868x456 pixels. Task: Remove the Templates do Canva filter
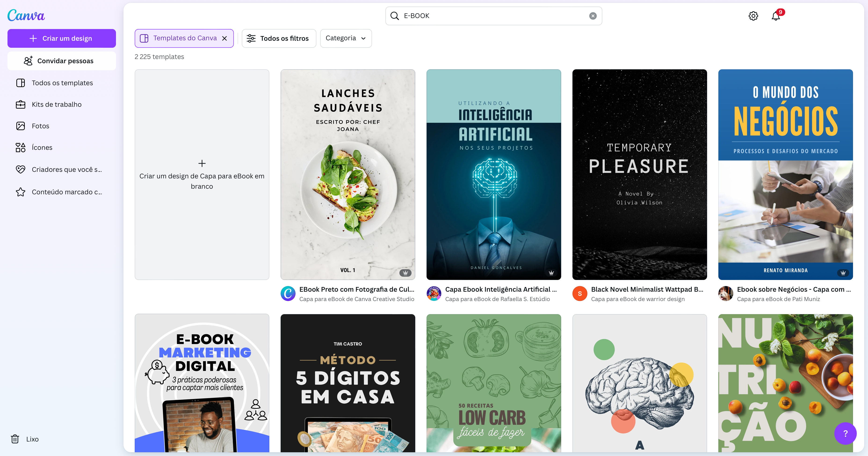(x=224, y=38)
